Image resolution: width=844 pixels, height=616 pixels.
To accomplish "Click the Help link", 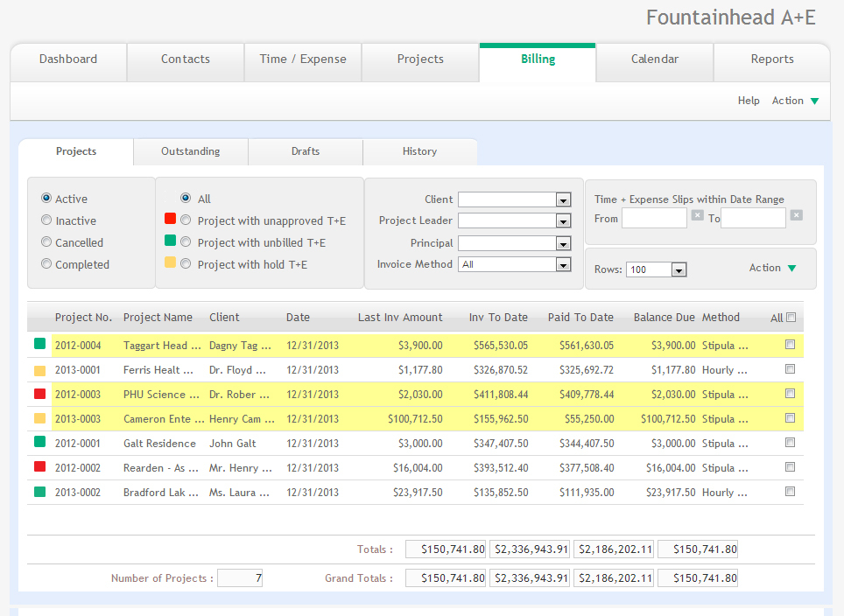I will 749,101.
